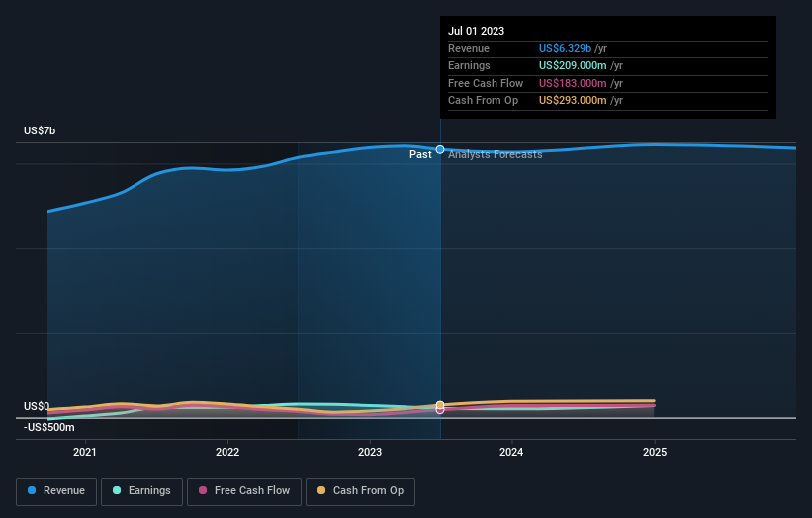Click the US$183.000m free cash flow value
Image resolution: width=812 pixels, height=518 pixels.
click(x=573, y=83)
